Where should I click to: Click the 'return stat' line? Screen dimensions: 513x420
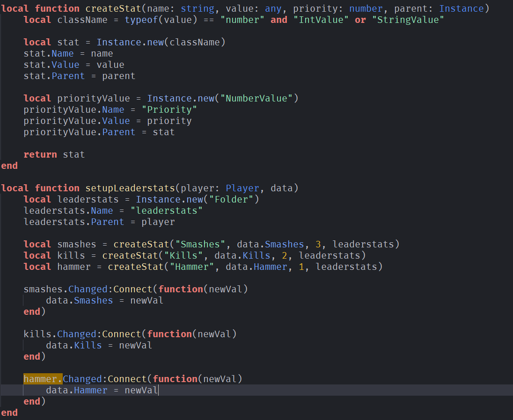(54, 154)
